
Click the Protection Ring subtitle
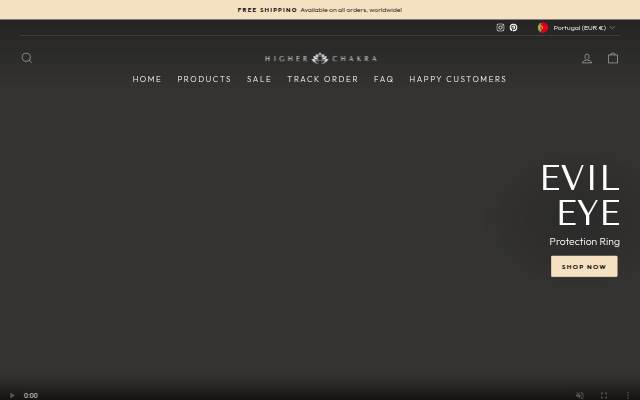pos(584,242)
